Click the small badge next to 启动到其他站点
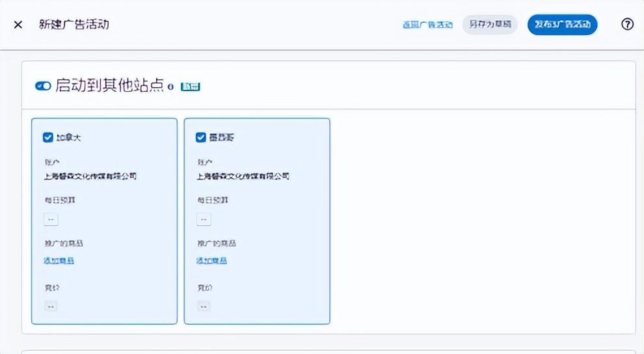 pos(190,87)
